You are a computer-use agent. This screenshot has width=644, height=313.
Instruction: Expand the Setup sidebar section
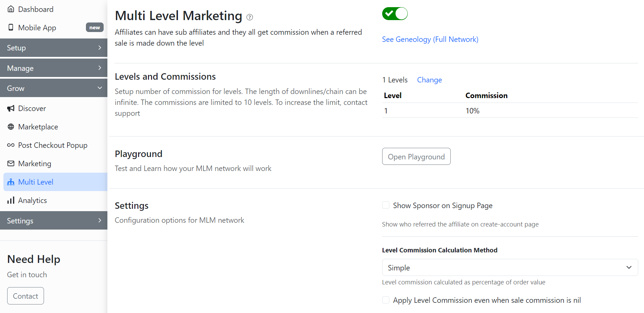tap(54, 48)
